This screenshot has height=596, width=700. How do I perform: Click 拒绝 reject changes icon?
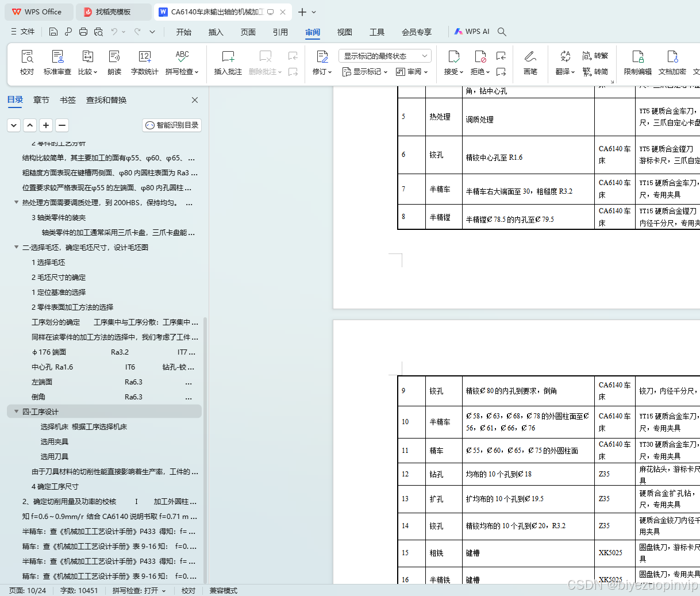tap(480, 56)
